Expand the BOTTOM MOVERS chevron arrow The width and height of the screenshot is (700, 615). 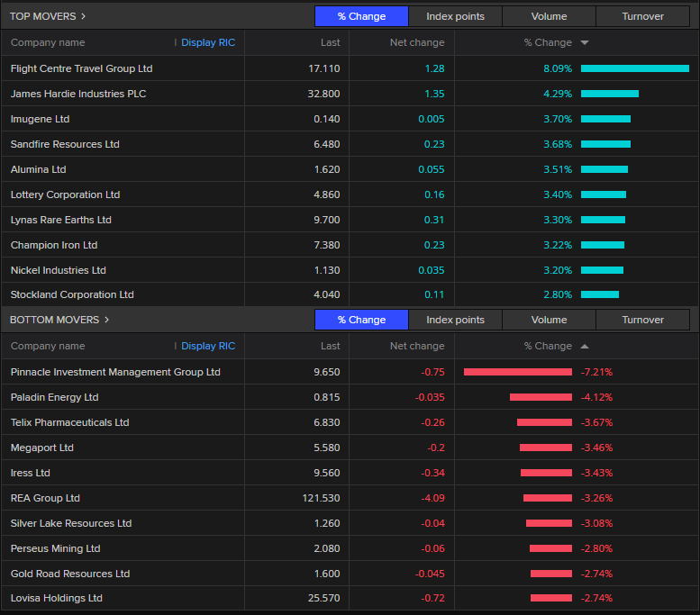coord(106,320)
